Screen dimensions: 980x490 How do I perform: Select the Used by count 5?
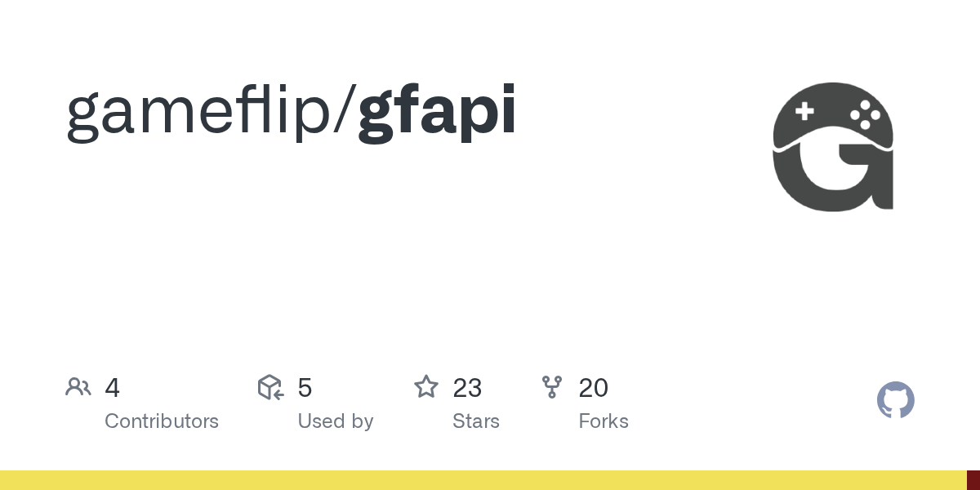coord(305,388)
